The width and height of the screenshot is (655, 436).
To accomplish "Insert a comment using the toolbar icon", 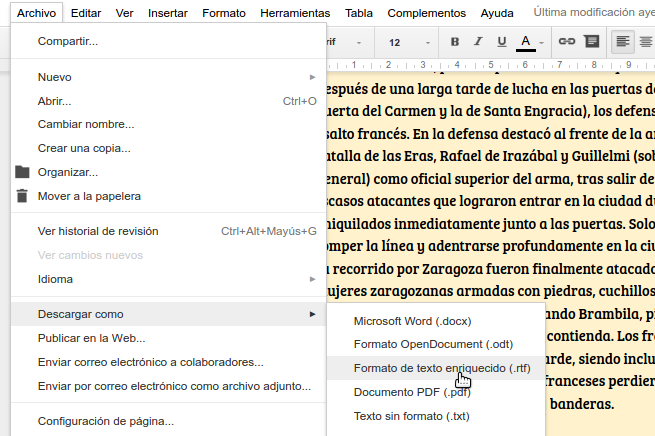I will click(592, 41).
